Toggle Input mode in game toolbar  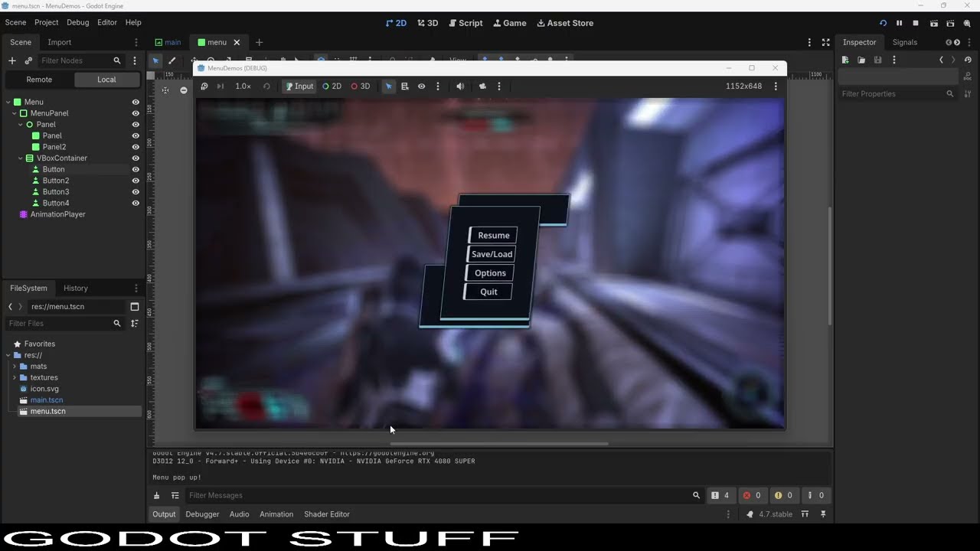click(x=299, y=86)
